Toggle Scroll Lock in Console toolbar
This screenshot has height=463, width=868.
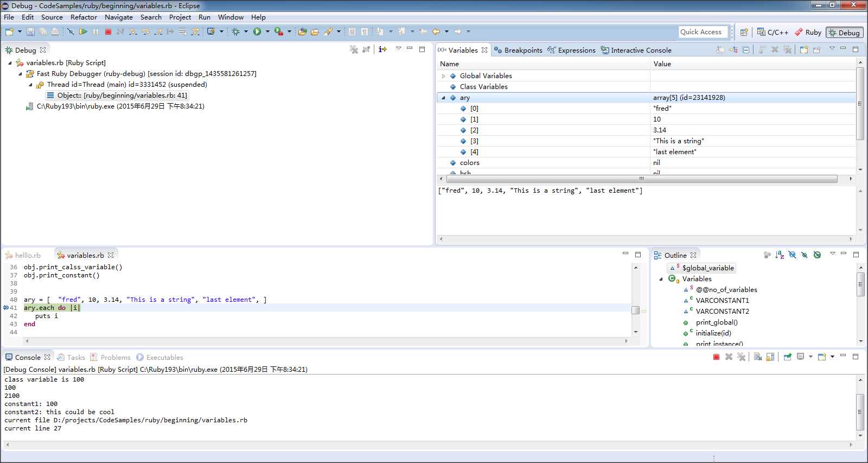click(770, 357)
